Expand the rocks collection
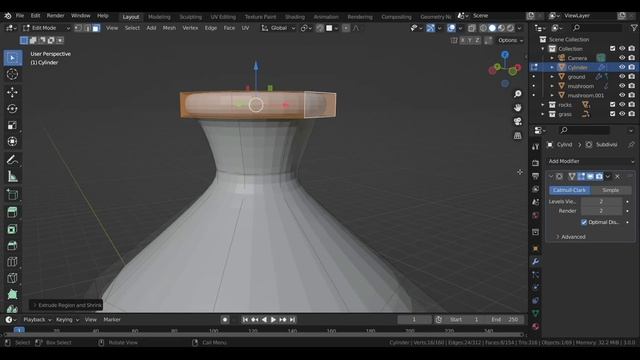The height and width of the screenshot is (360, 640). [543, 105]
